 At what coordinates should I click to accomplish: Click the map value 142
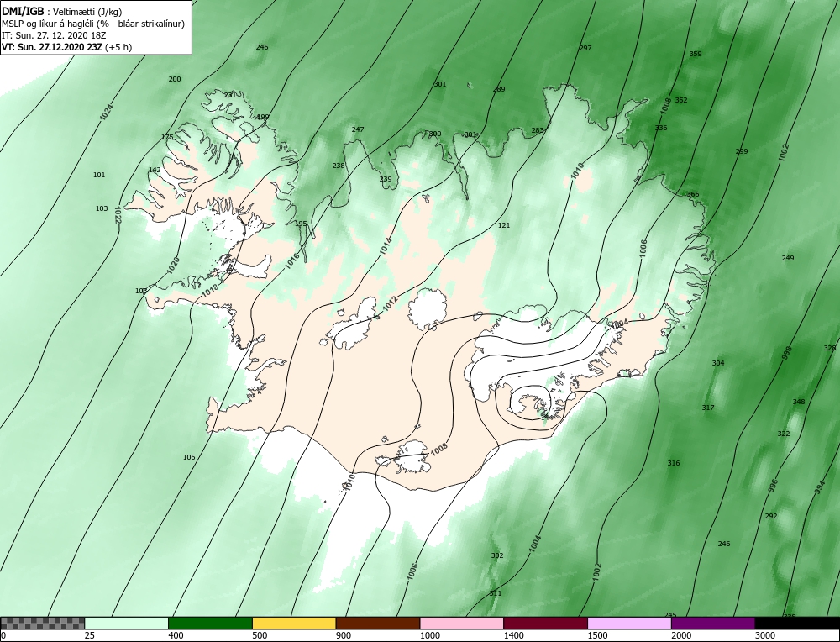coord(155,170)
